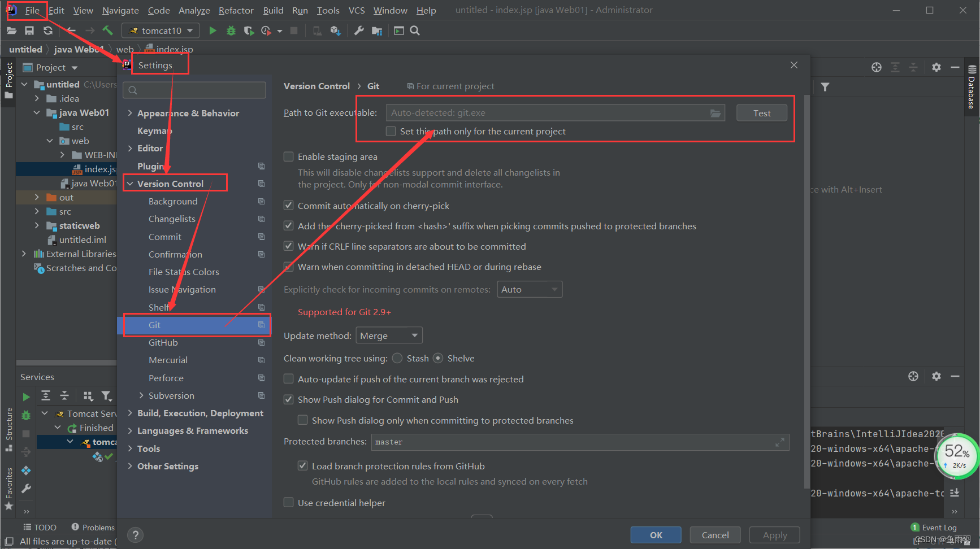Viewport: 980px width, 549px height.
Task: Click the OK button
Action: [x=656, y=535]
